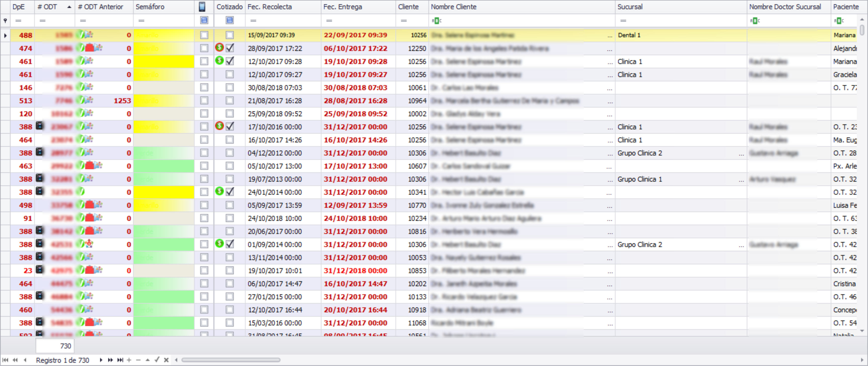Go to last record in navigator
Screen dimensions: 868x366
tap(120, 360)
